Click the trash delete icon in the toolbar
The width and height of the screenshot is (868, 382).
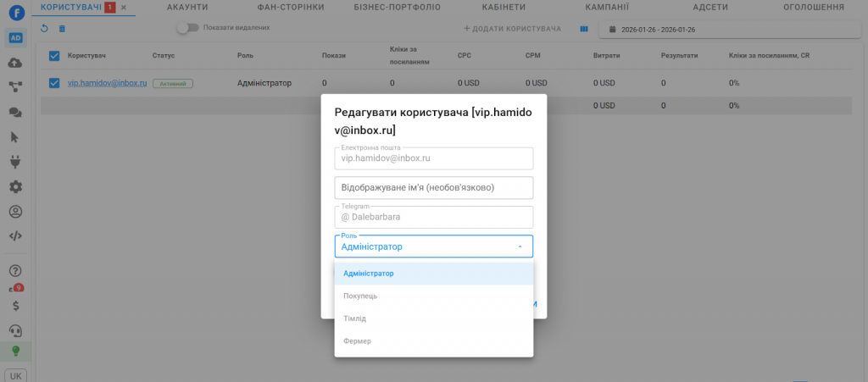61,29
